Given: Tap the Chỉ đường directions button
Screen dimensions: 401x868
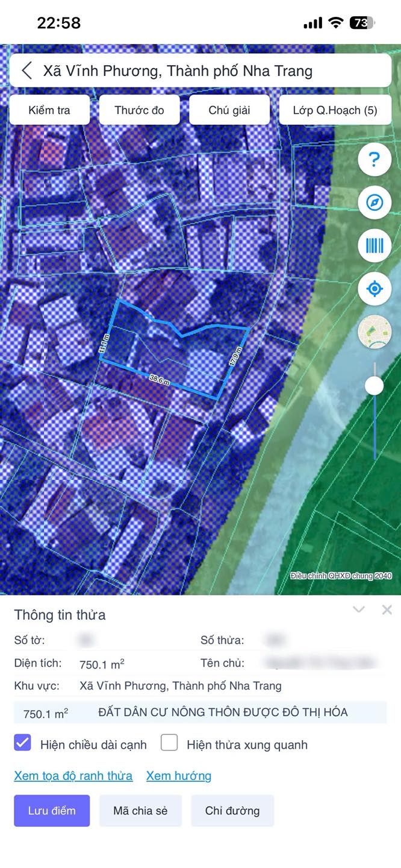Looking at the screenshot, I should pyautogui.click(x=232, y=811).
